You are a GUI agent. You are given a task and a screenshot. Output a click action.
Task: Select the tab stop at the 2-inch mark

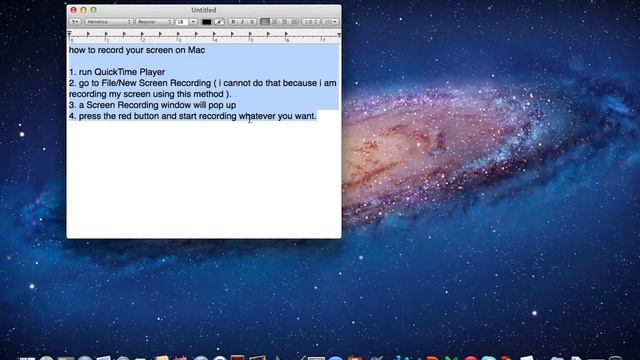point(142,34)
